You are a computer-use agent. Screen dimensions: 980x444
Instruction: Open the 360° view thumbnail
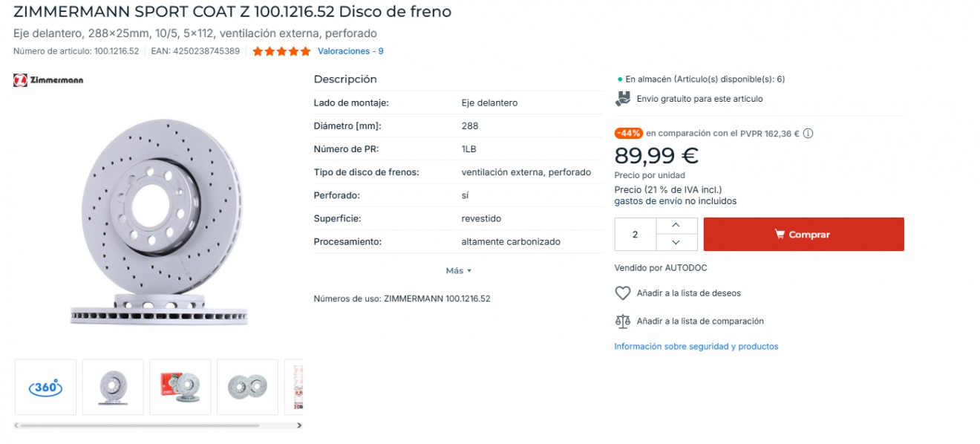coord(45,387)
